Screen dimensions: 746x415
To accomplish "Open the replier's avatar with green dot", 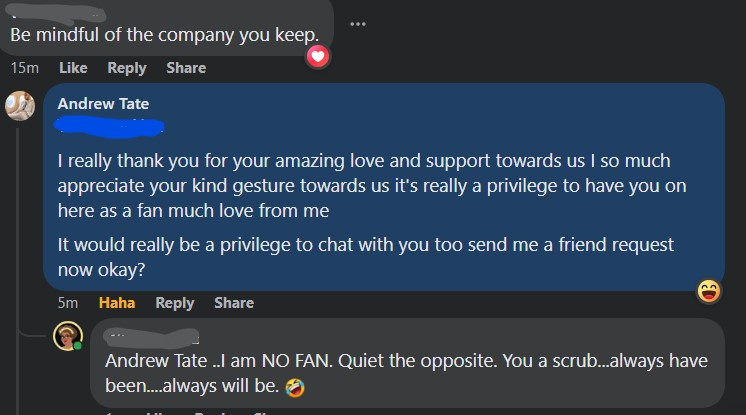I will click(x=68, y=337).
